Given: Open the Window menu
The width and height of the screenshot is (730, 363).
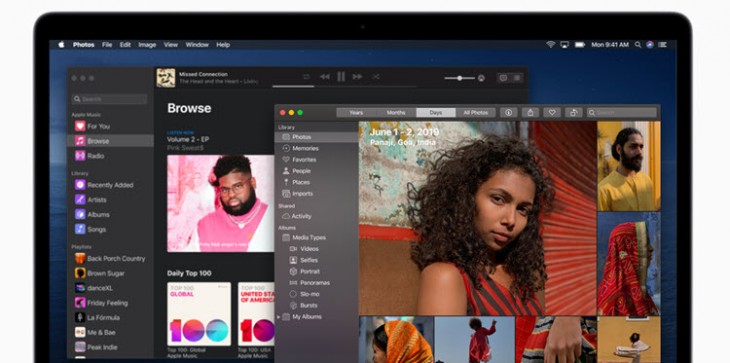Looking at the screenshot, I should 197,45.
